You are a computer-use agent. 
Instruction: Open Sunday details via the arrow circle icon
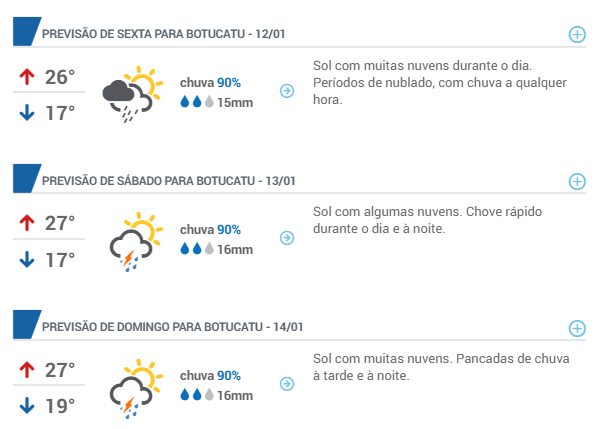pyautogui.click(x=287, y=384)
